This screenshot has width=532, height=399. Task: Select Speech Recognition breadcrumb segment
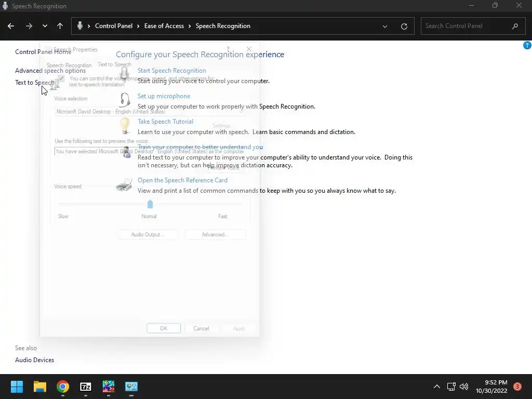[x=223, y=26]
